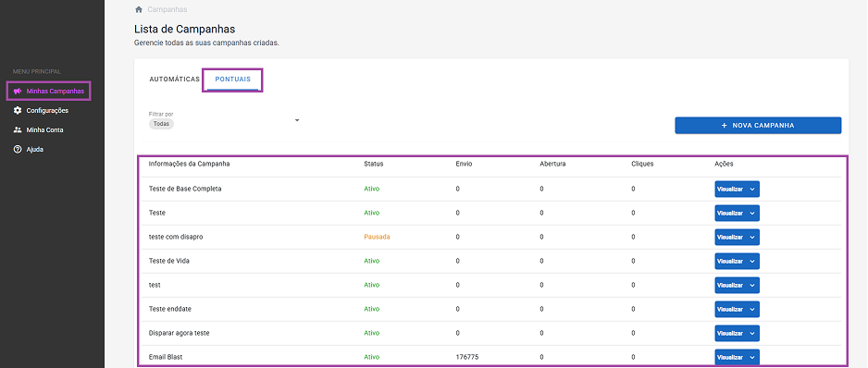This screenshot has width=868, height=368.
Task: Select campaign name Disparar agora teste
Action: point(180,333)
